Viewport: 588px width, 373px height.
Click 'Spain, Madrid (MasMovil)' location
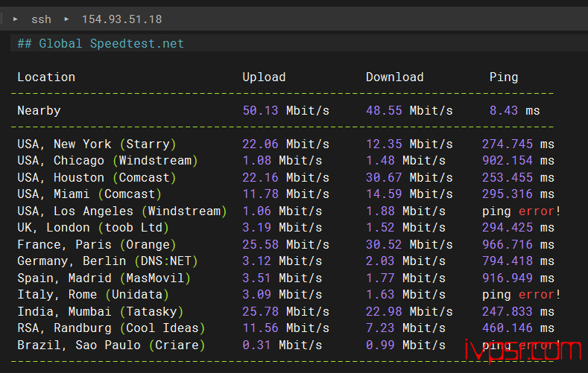click(x=104, y=278)
